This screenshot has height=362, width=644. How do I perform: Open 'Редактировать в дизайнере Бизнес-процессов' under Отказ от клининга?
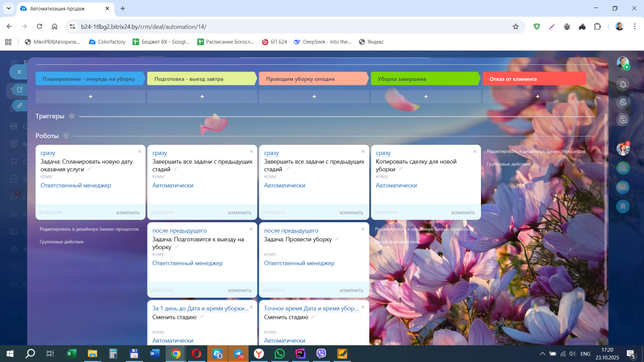tap(536, 151)
